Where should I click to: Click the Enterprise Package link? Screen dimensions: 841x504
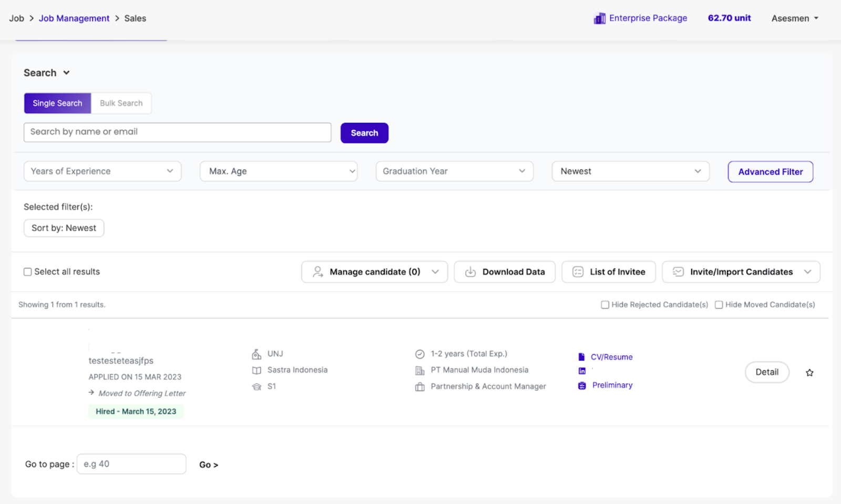point(648,18)
